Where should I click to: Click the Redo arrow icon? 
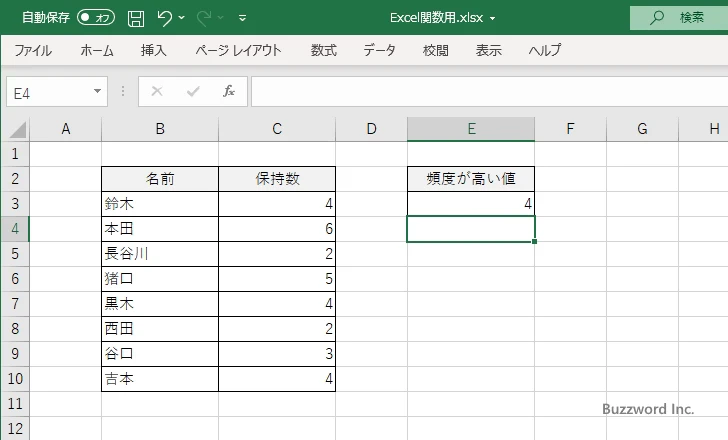[204, 18]
